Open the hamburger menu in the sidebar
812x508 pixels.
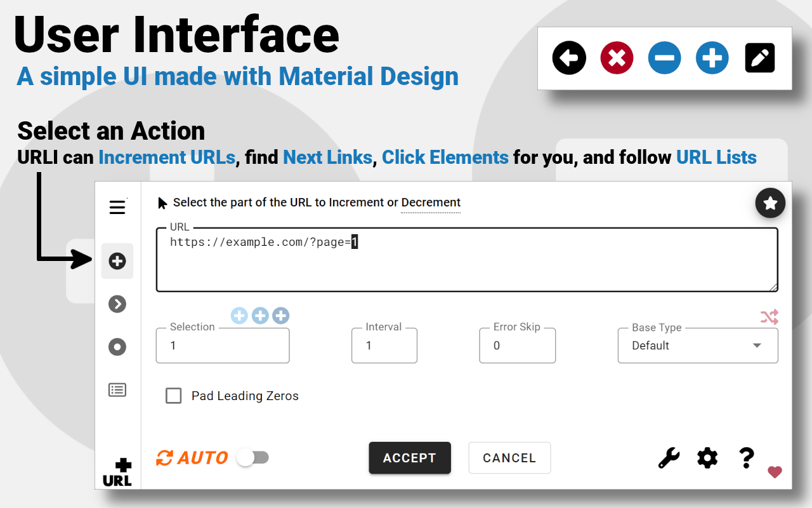click(x=117, y=207)
